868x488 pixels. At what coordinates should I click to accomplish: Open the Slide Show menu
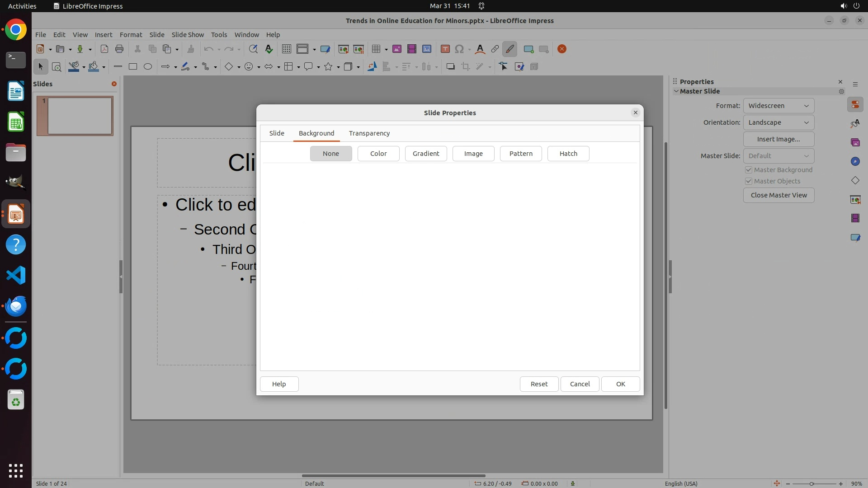click(188, 35)
